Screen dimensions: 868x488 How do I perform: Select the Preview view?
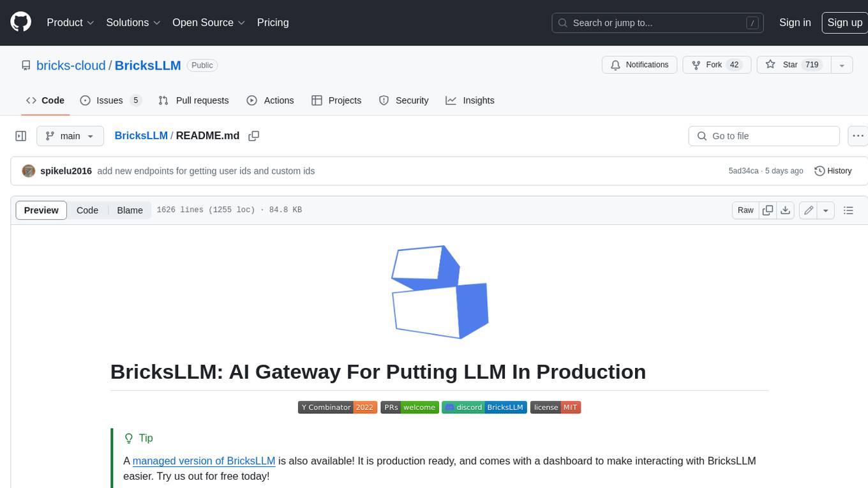(41, 210)
